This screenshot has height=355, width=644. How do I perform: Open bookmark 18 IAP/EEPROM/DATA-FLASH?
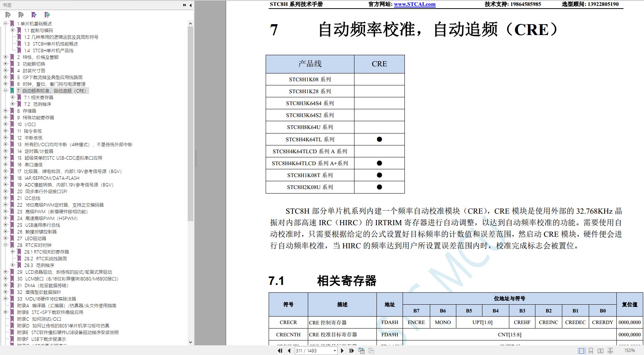pos(48,178)
